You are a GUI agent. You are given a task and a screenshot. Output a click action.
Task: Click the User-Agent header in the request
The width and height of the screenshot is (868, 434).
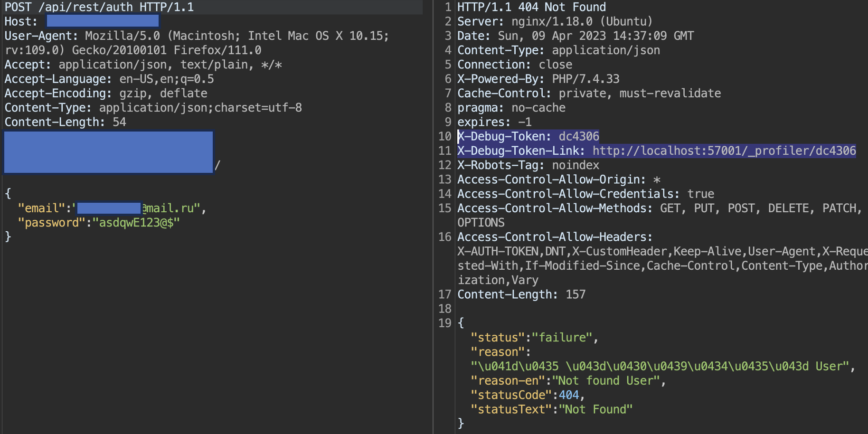pyautogui.click(x=41, y=36)
